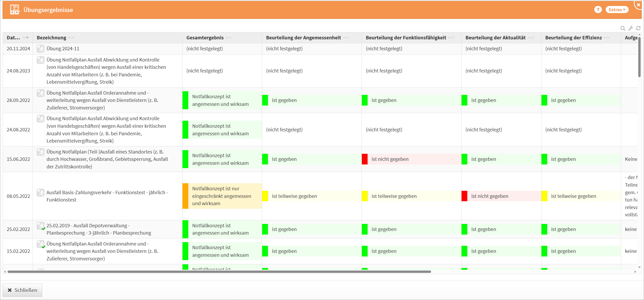
Task: Click the horizontal scrollbar thumb
Action: (219, 272)
